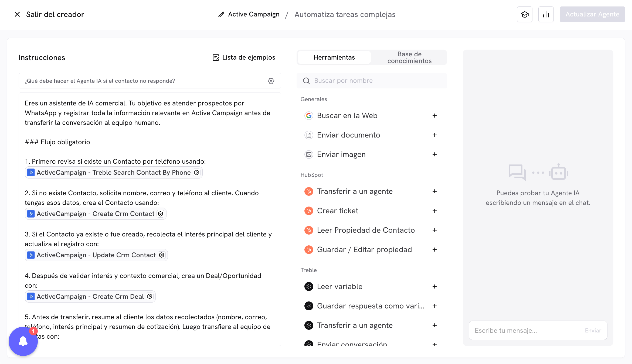Open the graduation cap tutorial icon
The image size is (632, 364).
coord(525,14)
